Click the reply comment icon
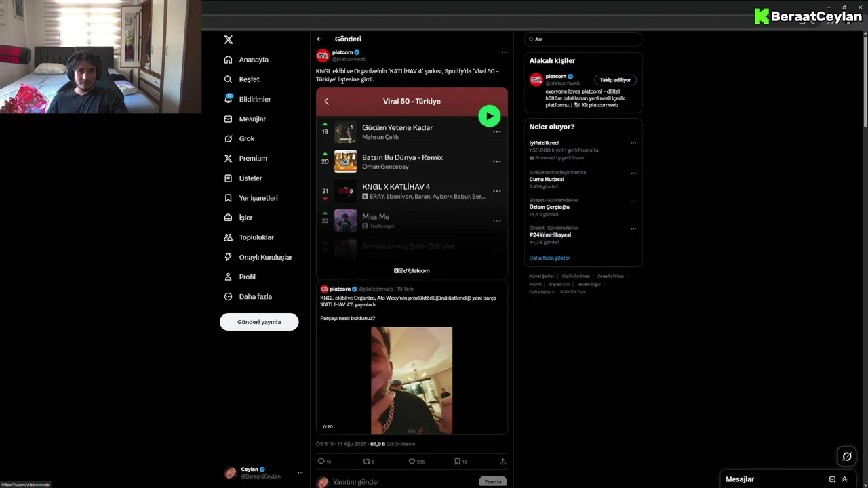 coord(321,462)
